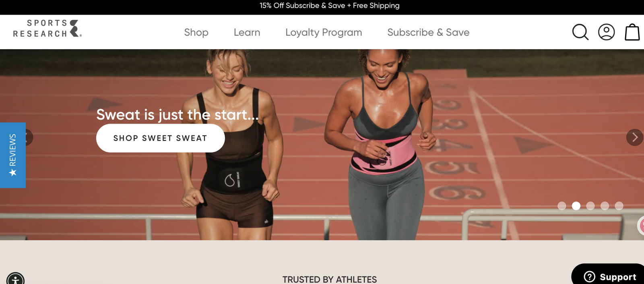This screenshot has height=284, width=644.
Task: Select the fifth carousel slide dot
Action: tap(619, 206)
